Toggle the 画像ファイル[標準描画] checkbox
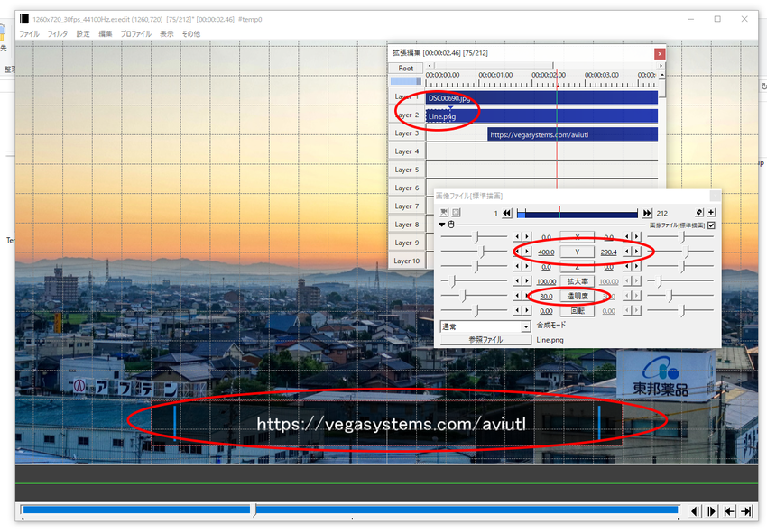The height and width of the screenshot is (532, 767). click(x=711, y=225)
